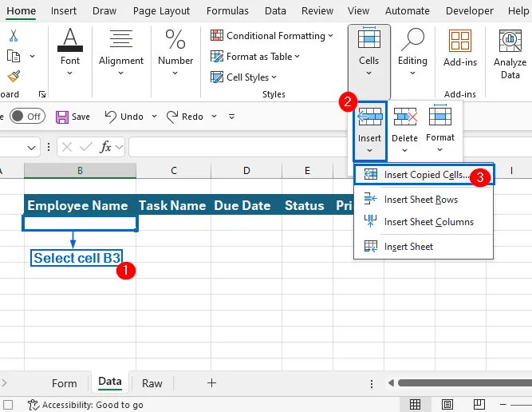Choose Insert Copied Cells menu entry
Viewport: 532px width, 412px height.
tap(424, 175)
